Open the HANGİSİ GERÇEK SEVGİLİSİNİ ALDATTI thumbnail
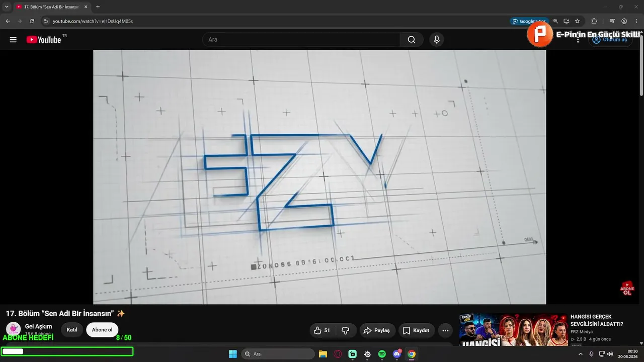Image resolution: width=644 pixels, height=362 pixels. (x=512, y=330)
